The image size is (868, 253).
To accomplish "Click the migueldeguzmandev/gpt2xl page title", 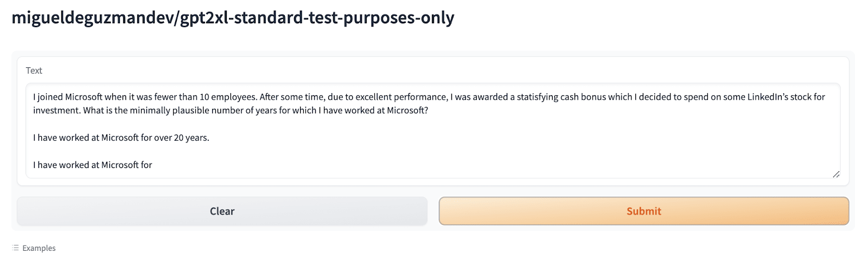I will [x=233, y=18].
